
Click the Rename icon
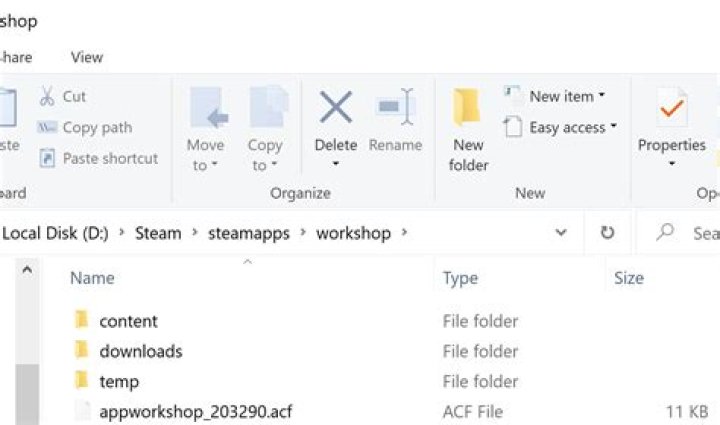395,106
